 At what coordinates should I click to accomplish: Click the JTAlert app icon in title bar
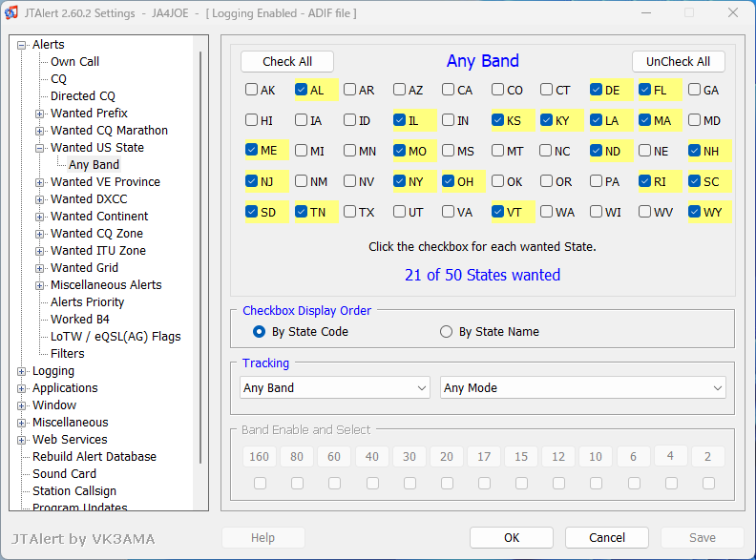click(x=11, y=13)
